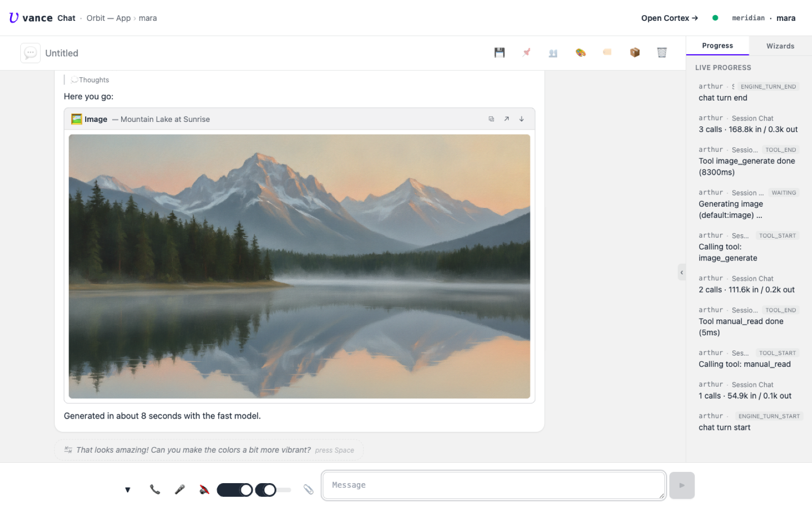Adjust the second partially filled slider
The image size is (812, 508).
273,490
